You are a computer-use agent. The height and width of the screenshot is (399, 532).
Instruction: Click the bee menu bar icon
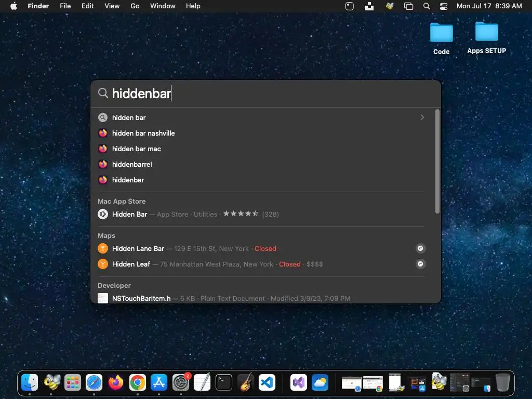pos(390,6)
